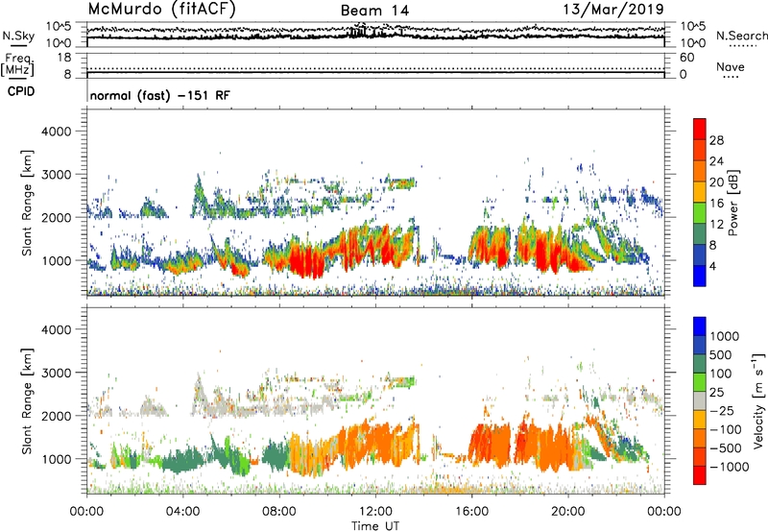Click the "500" tick on Velocity colorbar
Image resolution: width=768 pixels, height=532 pixels.
tap(721, 355)
